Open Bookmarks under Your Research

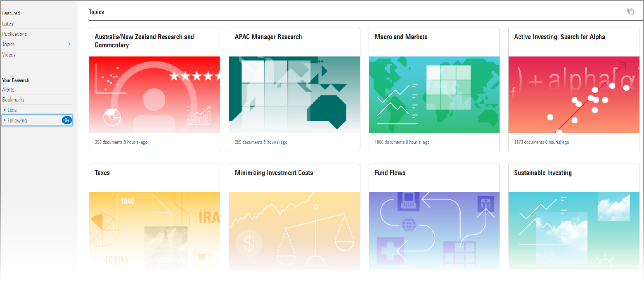click(x=13, y=100)
